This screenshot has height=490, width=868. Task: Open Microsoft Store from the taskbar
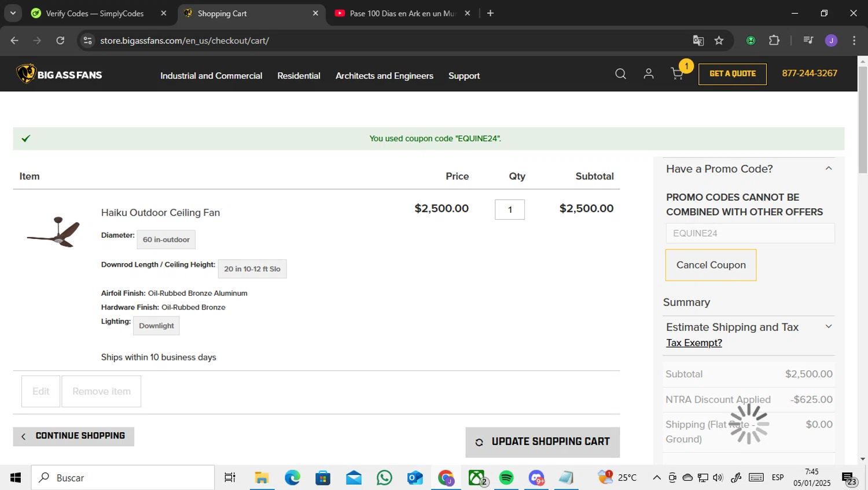(323, 478)
